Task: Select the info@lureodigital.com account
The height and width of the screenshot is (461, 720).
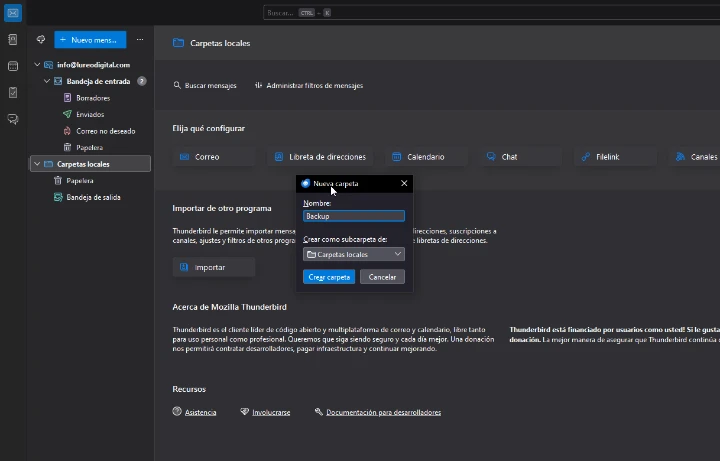Action: click(x=90, y=65)
